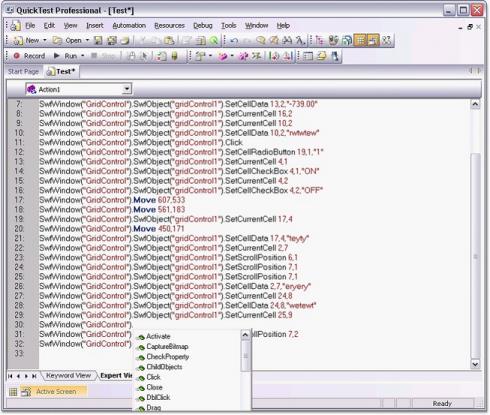Click the MDI restore button under the window controls

point(470,27)
